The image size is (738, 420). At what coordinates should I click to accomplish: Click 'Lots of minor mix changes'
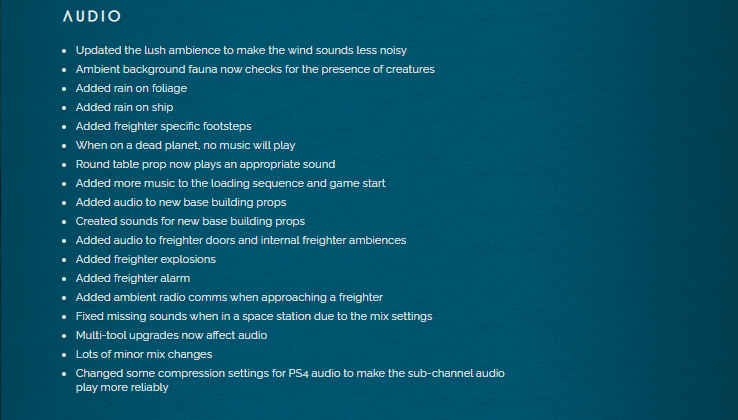tap(143, 354)
